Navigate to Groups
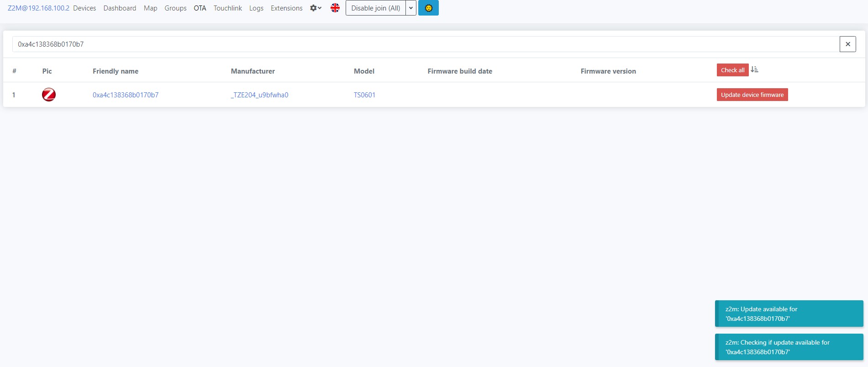 [x=175, y=8]
